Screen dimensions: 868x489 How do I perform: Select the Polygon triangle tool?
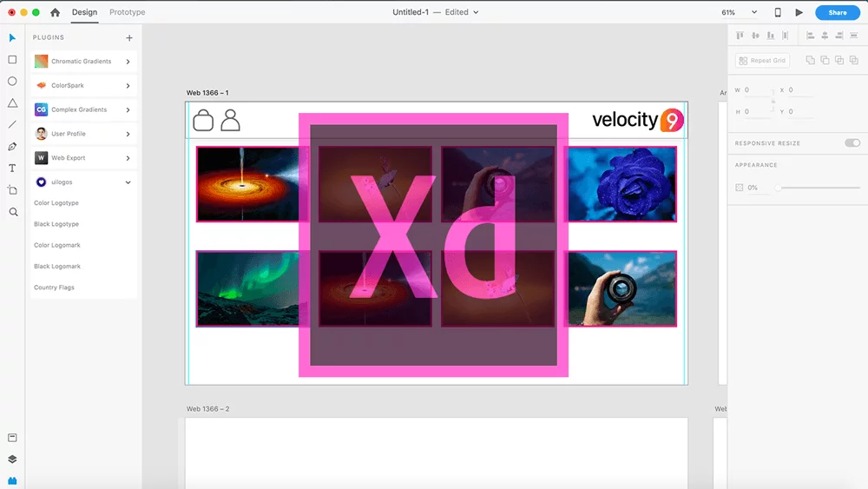(12, 103)
